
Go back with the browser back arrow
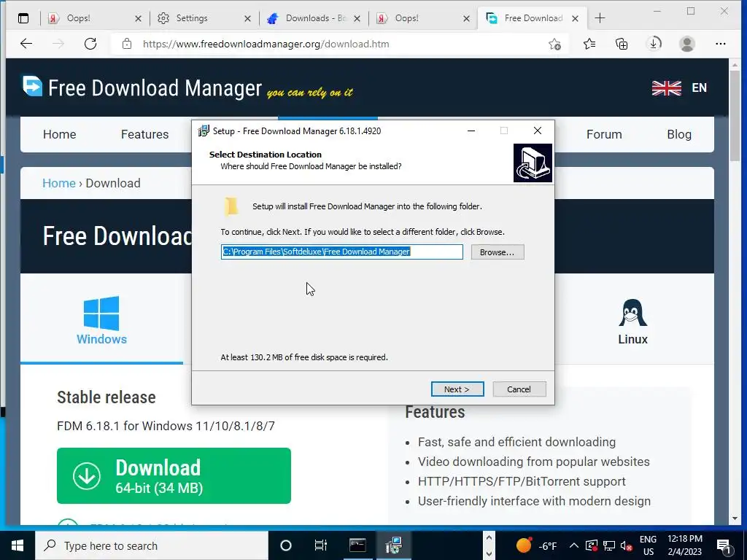point(26,44)
